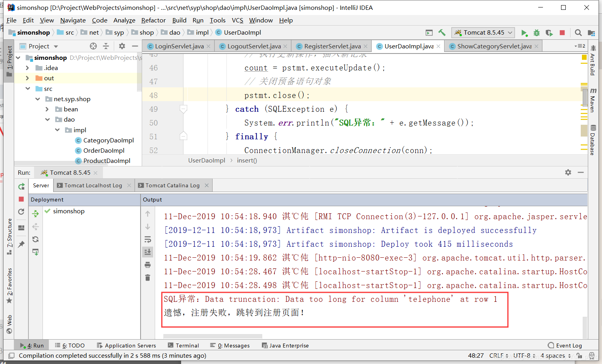This screenshot has width=602, height=364.
Task: Open the Java Enterprise tool window
Action: click(285, 346)
